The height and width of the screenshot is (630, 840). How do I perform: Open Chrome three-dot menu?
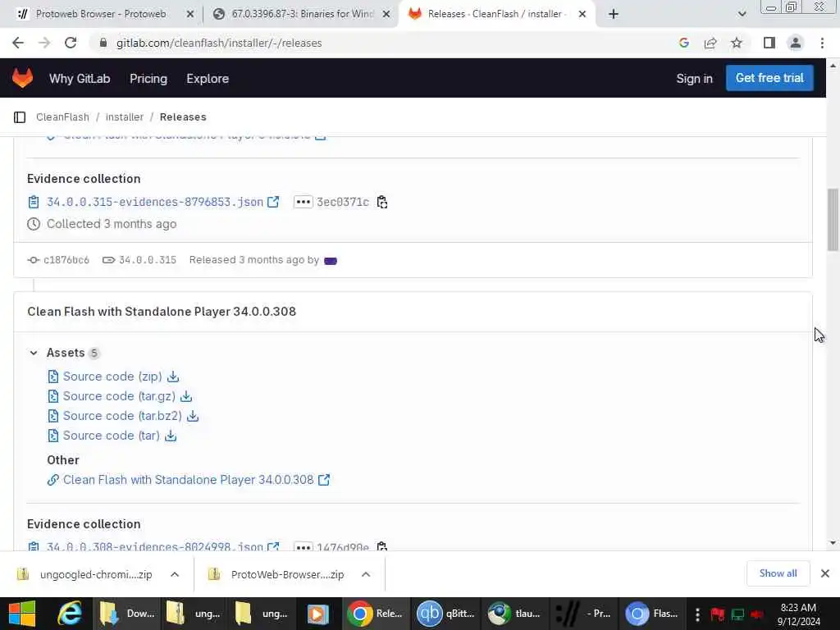822,43
